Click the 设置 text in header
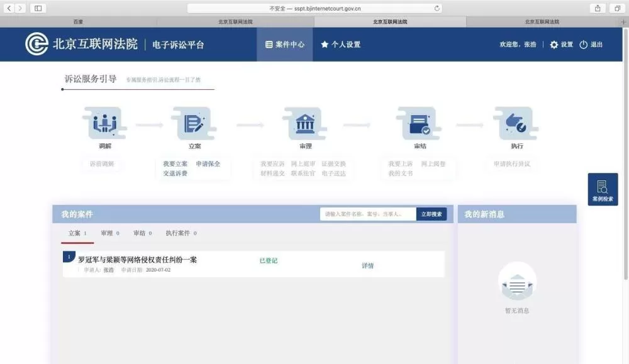 click(567, 45)
